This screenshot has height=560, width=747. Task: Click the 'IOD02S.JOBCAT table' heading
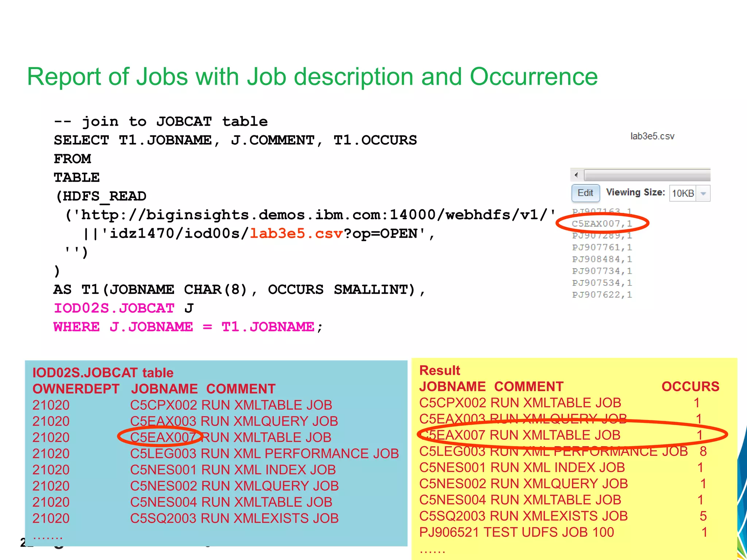(103, 373)
